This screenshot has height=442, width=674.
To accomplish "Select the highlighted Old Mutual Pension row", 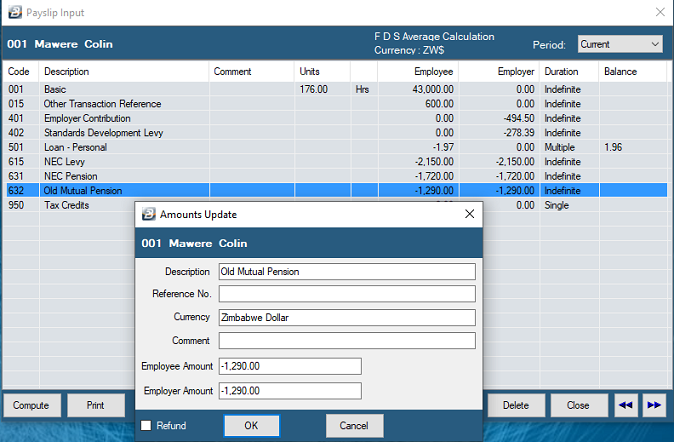I will coord(337,190).
